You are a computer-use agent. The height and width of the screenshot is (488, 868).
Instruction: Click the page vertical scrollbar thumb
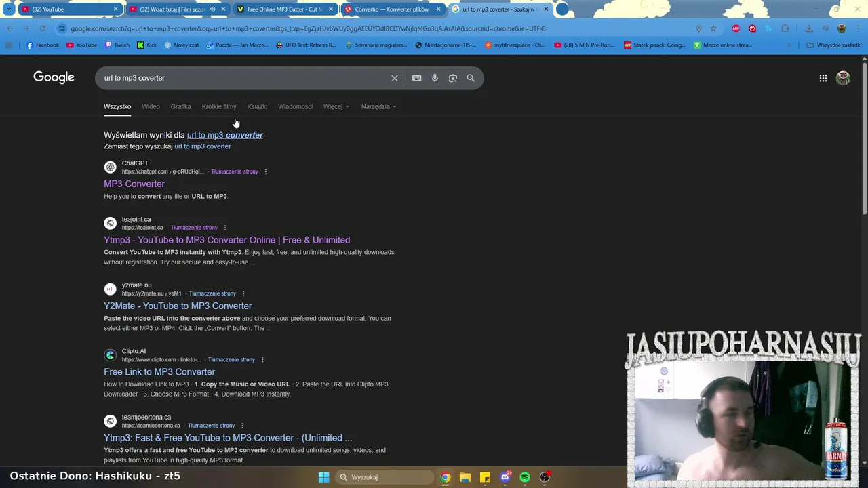pyautogui.click(x=864, y=139)
